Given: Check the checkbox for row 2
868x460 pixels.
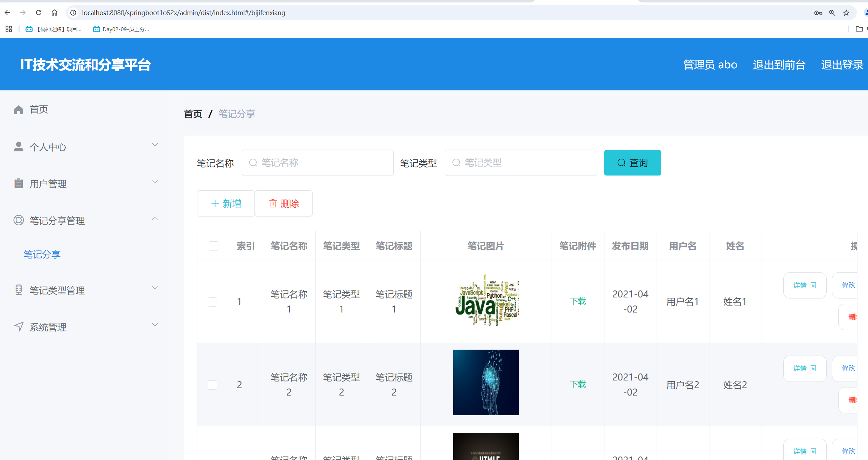Looking at the screenshot, I should (x=212, y=385).
